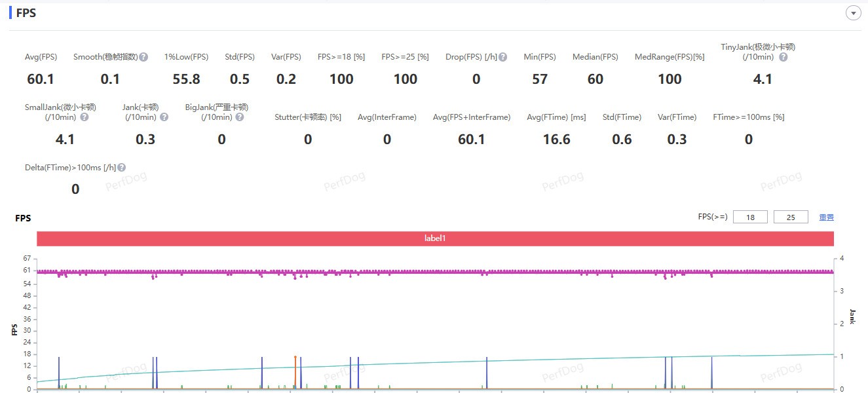Click the FPS threshold field containing 25
The width and height of the screenshot is (868, 393).
791,217
